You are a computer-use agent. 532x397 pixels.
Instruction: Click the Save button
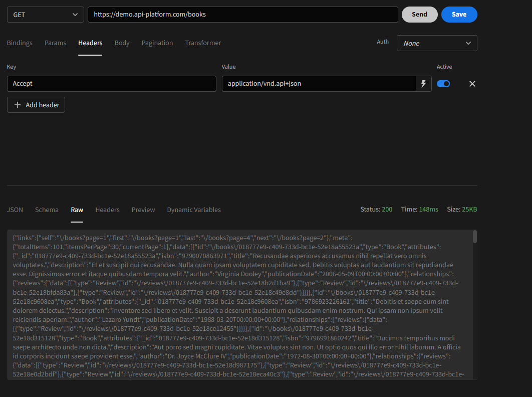click(x=459, y=15)
